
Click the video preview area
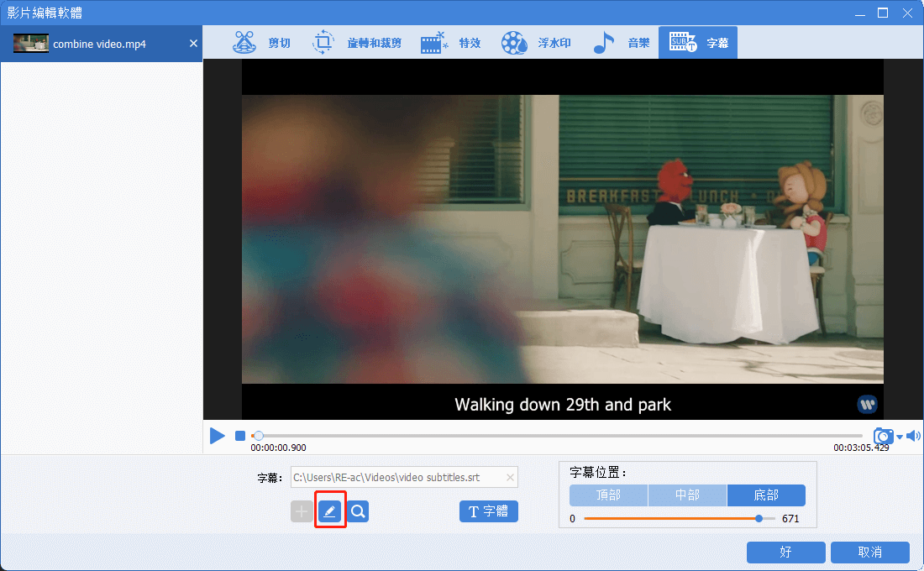pyautogui.click(x=563, y=239)
